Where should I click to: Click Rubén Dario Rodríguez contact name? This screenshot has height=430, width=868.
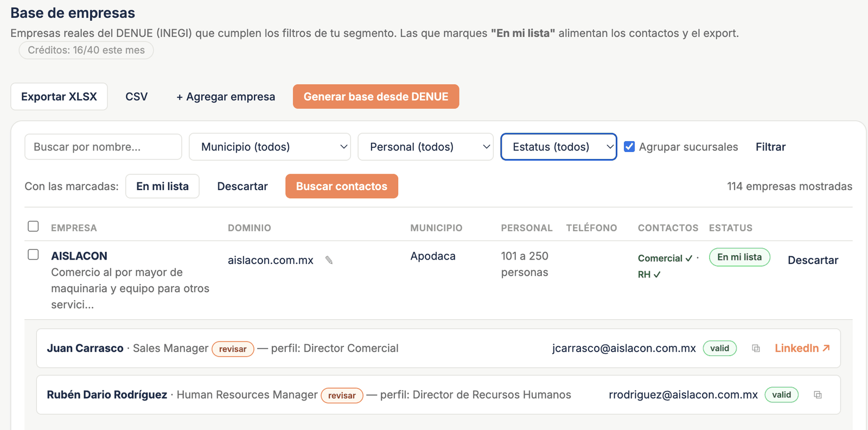107,395
